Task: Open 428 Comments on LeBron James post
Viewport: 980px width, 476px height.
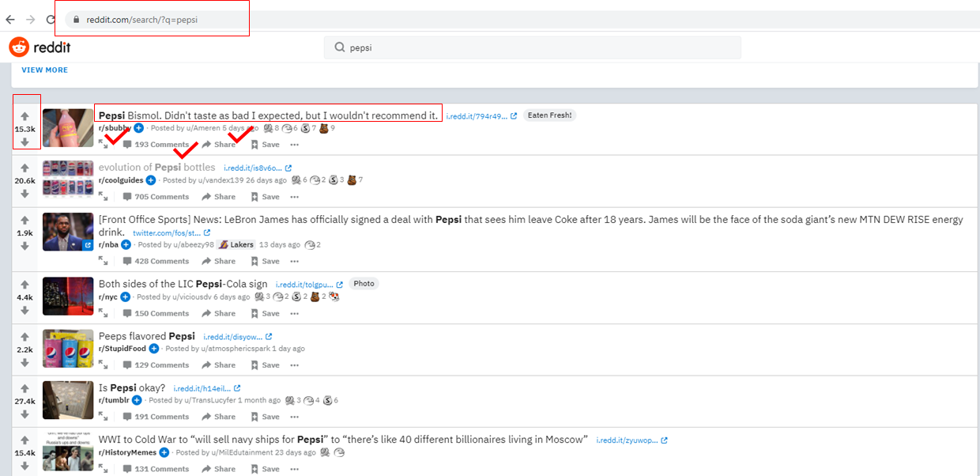Action: click(x=156, y=261)
